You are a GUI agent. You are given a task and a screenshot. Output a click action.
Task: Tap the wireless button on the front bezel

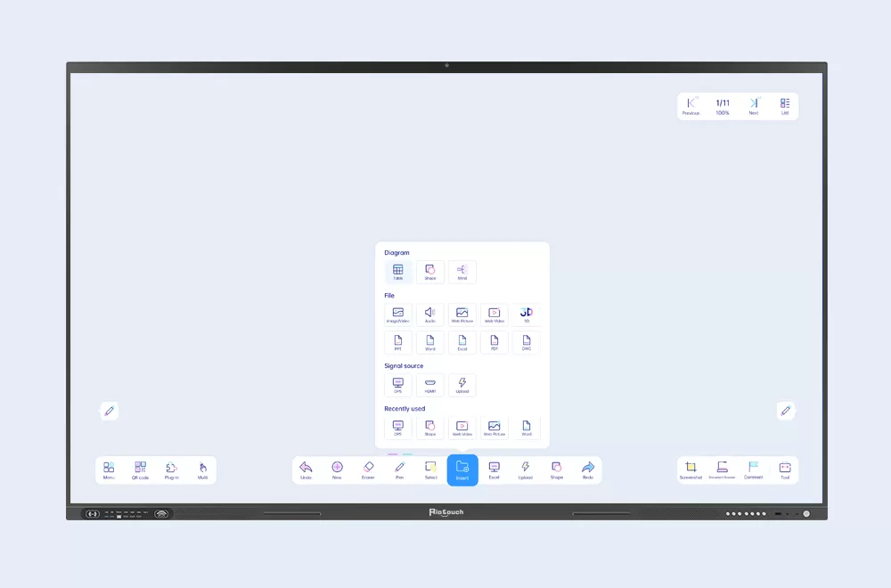click(161, 514)
